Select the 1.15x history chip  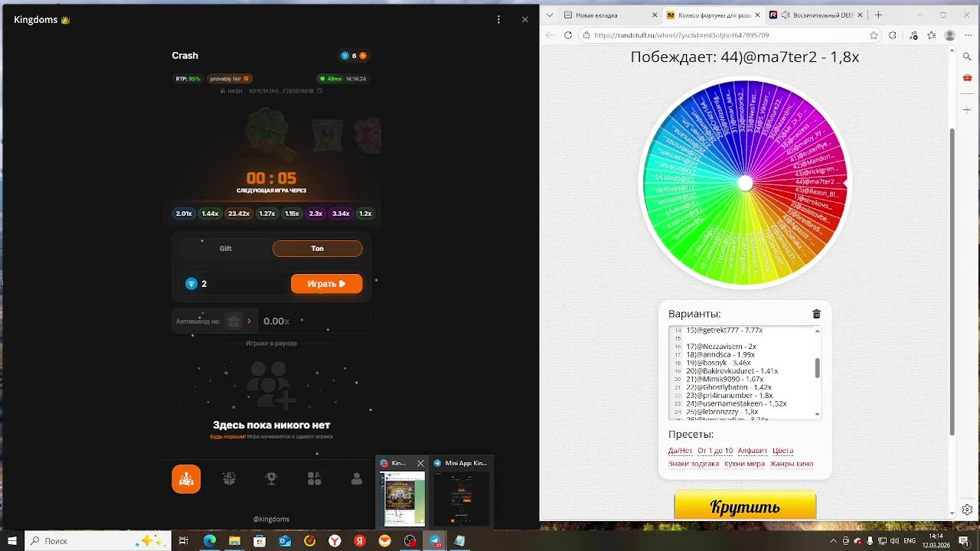point(292,214)
